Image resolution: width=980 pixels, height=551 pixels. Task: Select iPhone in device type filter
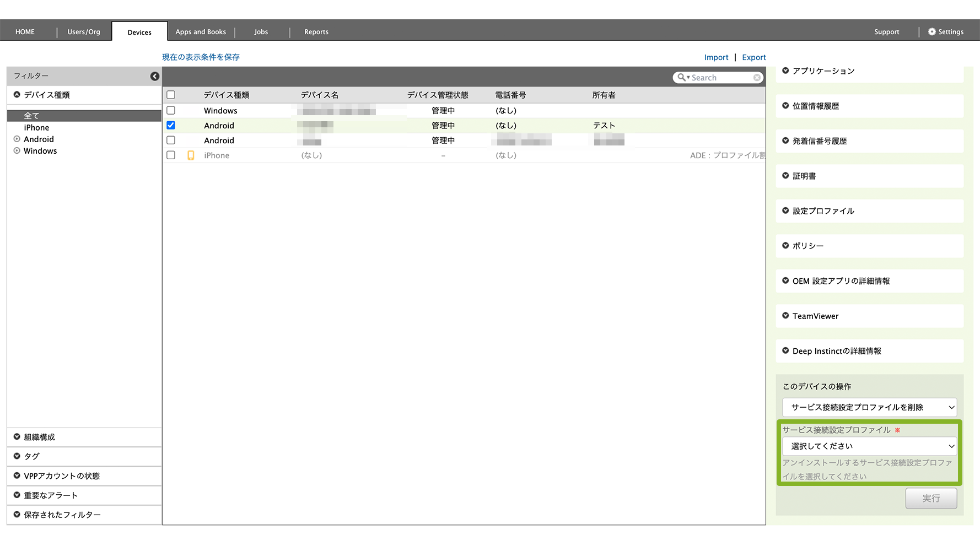36,128
